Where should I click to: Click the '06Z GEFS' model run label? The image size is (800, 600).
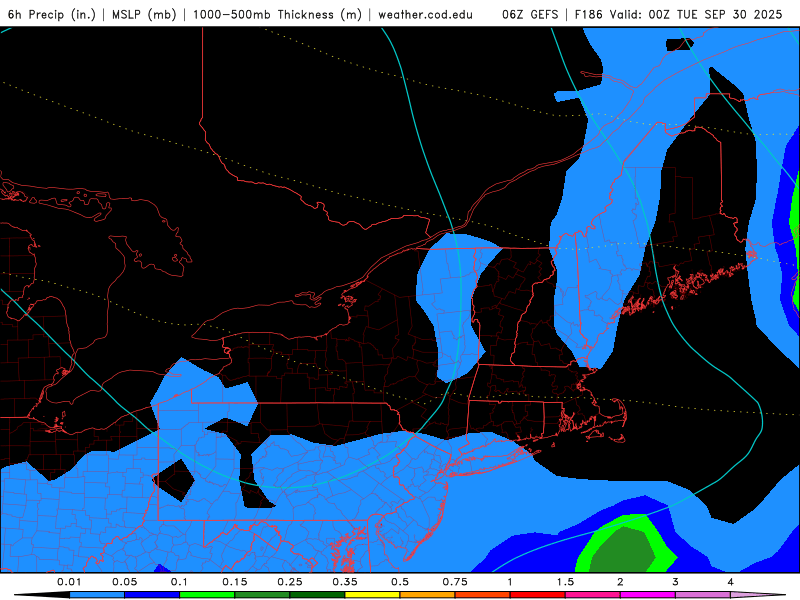click(x=530, y=14)
